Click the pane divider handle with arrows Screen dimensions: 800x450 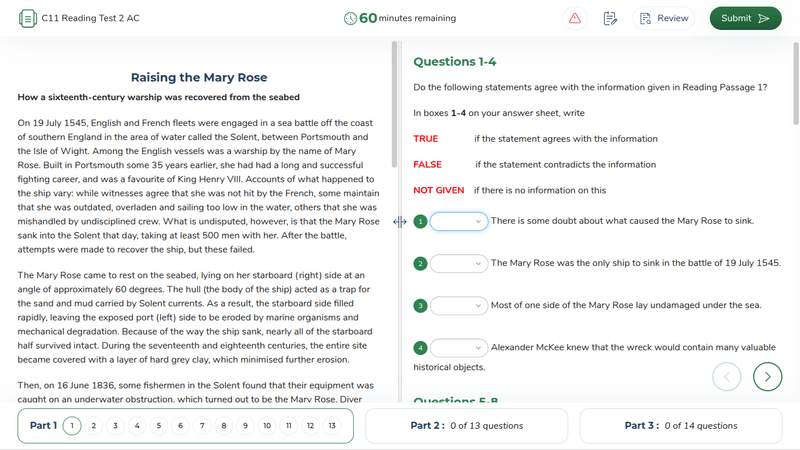[400, 221]
